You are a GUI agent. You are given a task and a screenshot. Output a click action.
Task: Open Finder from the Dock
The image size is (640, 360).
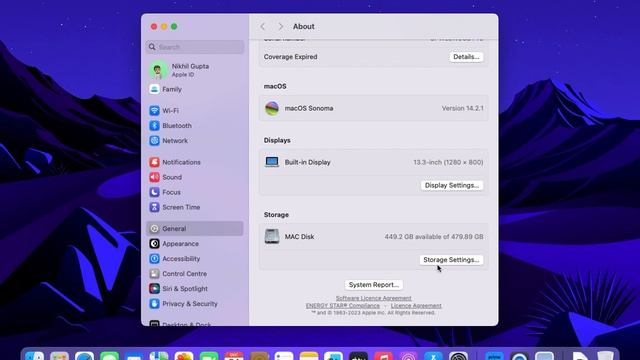tap(35, 356)
